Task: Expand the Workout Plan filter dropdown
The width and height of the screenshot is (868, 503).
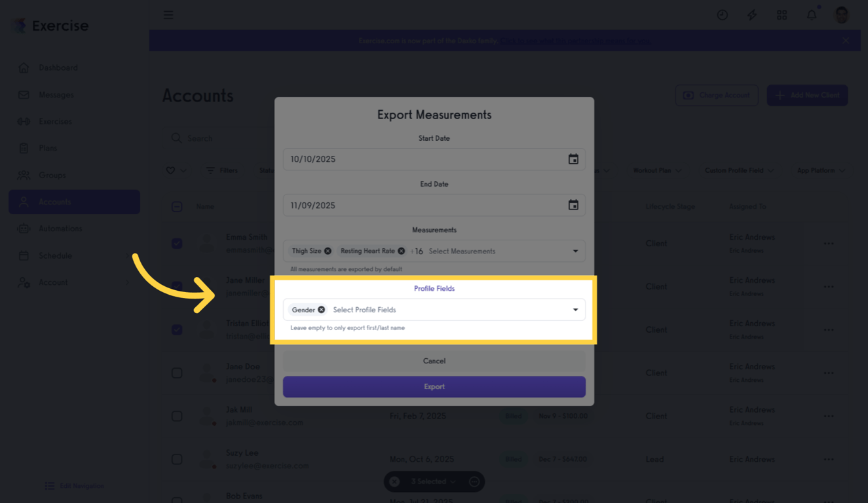Action: point(656,170)
